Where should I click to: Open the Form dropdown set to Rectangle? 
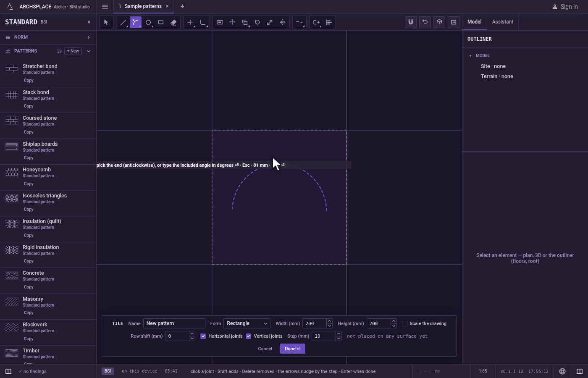(247, 323)
